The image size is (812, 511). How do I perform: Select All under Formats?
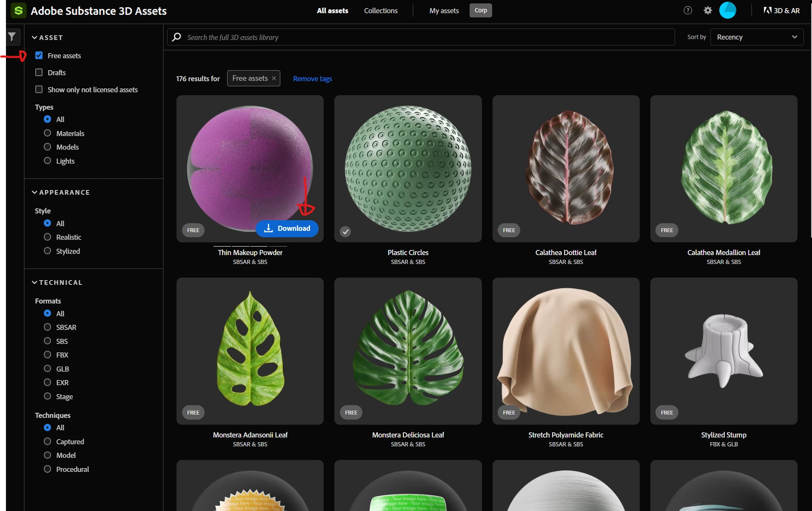[47, 313]
